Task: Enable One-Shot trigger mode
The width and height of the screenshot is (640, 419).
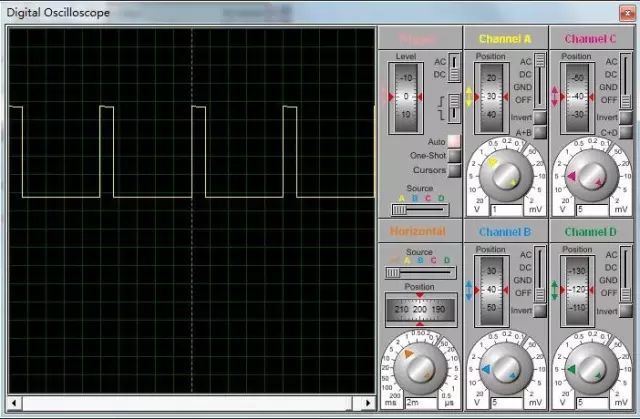Action: pos(454,156)
